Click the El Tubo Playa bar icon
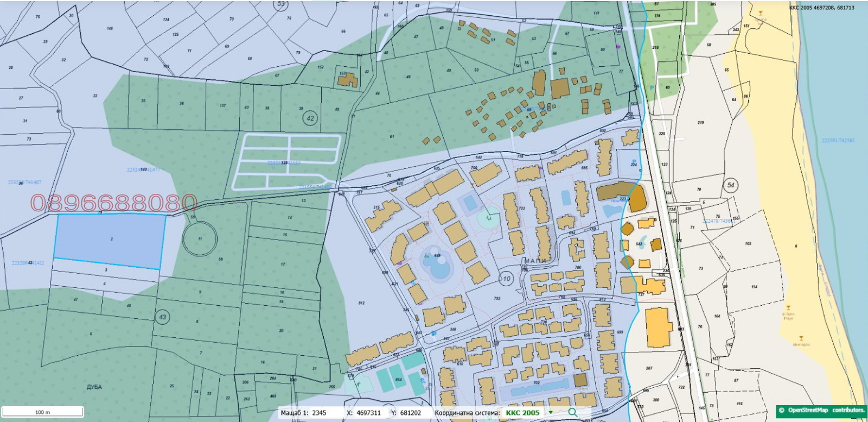 (x=788, y=308)
